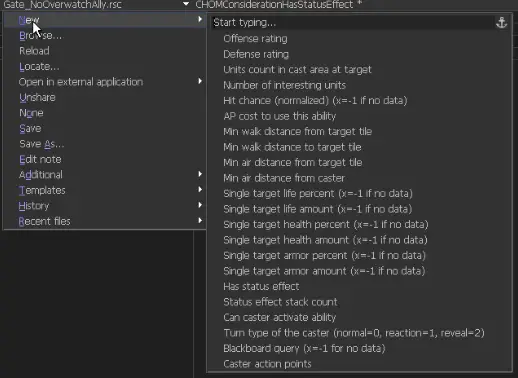Click the CHOMConsiderationHasStatusEffect field title
Screen dimensions: 518x378
tap(274, 4)
